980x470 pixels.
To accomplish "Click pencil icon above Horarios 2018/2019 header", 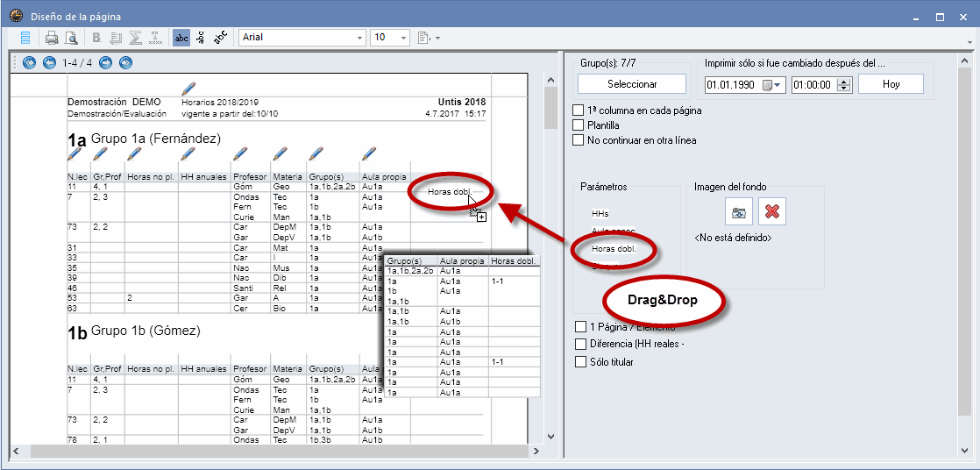I will [188, 88].
